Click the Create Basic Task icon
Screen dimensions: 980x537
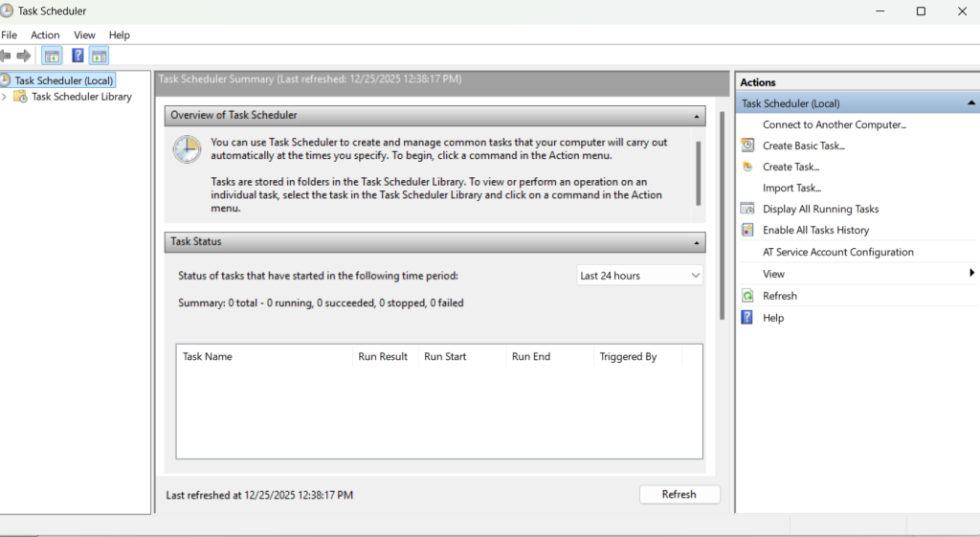[747, 145]
